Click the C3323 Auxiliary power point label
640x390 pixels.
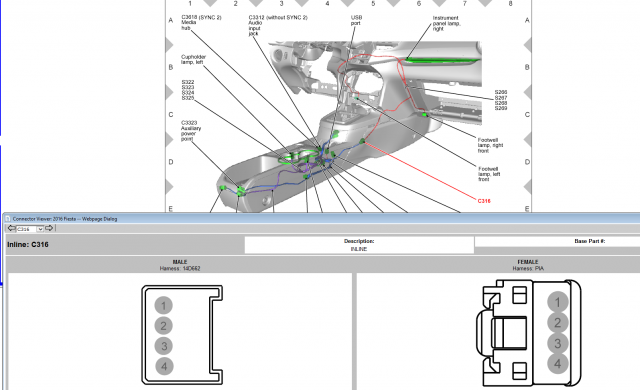coord(191,131)
